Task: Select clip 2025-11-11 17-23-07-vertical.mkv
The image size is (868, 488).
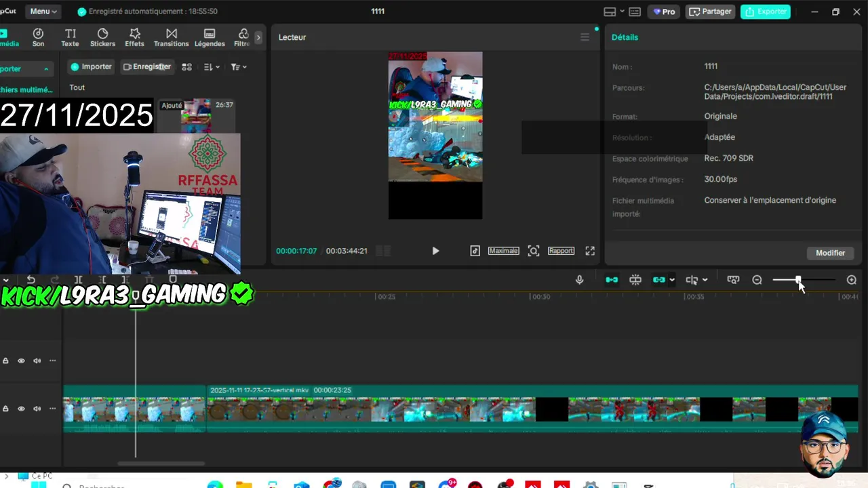Action: coord(532,409)
